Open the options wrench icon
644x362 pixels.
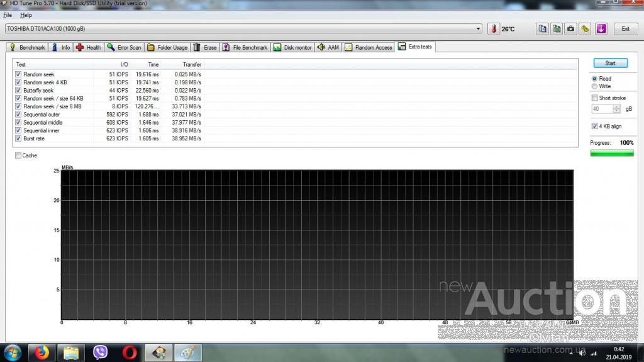tap(585, 29)
